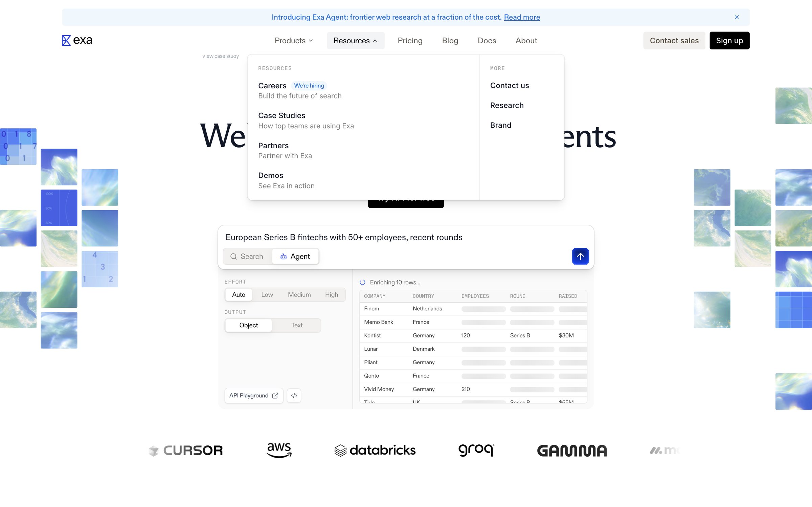
Task: Click the Netherlands country cell
Action: tap(427, 309)
